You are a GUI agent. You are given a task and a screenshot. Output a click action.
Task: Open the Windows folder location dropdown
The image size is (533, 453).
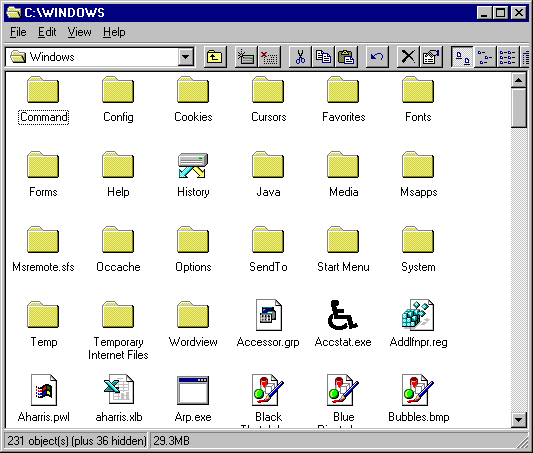point(186,57)
